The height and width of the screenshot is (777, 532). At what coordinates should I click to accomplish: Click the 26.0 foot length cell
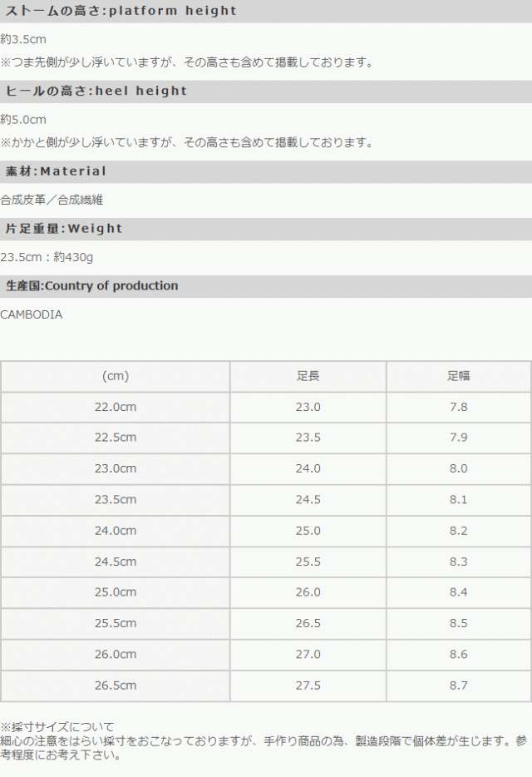(x=308, y=592)
